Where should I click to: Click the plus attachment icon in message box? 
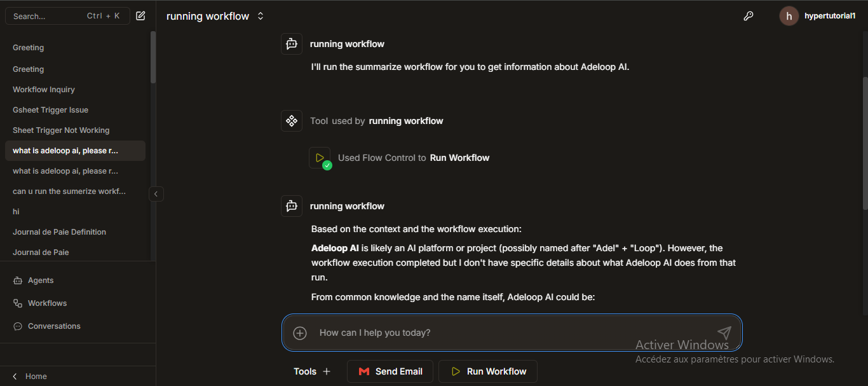tap(300, 333)
